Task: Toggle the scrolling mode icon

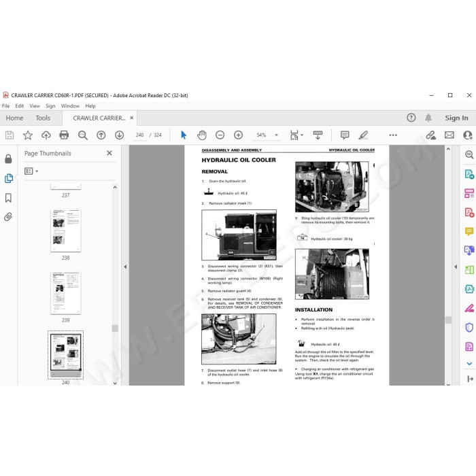Action: pyautogui.click(x=318, y=135)
